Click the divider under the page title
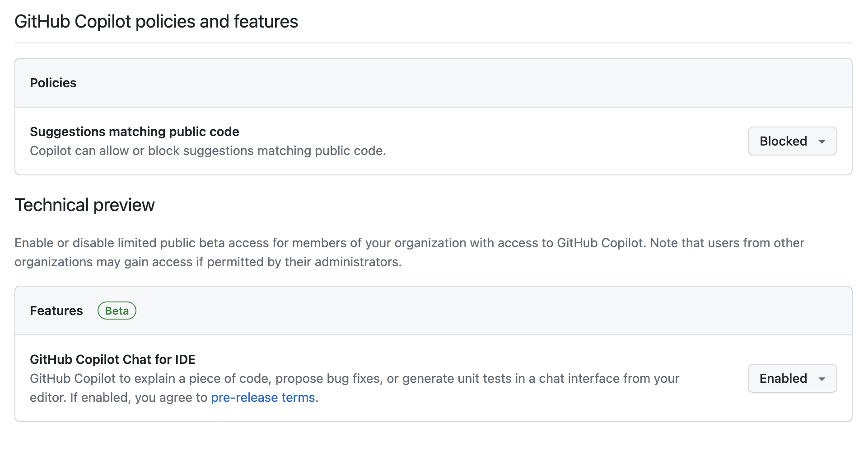Screen dimensions: 868x452 tap(434, 43)
